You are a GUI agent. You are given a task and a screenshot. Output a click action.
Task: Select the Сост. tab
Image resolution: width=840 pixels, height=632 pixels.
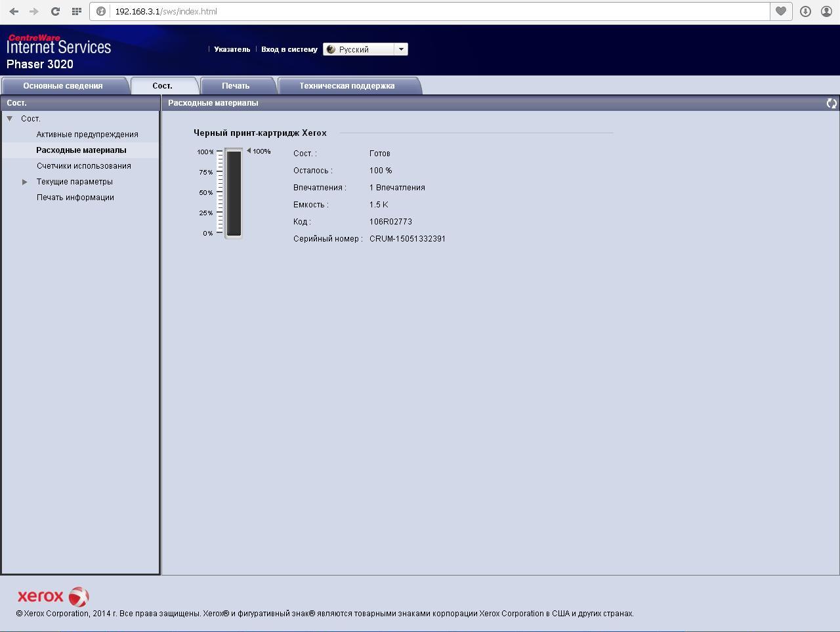(163, 86)
